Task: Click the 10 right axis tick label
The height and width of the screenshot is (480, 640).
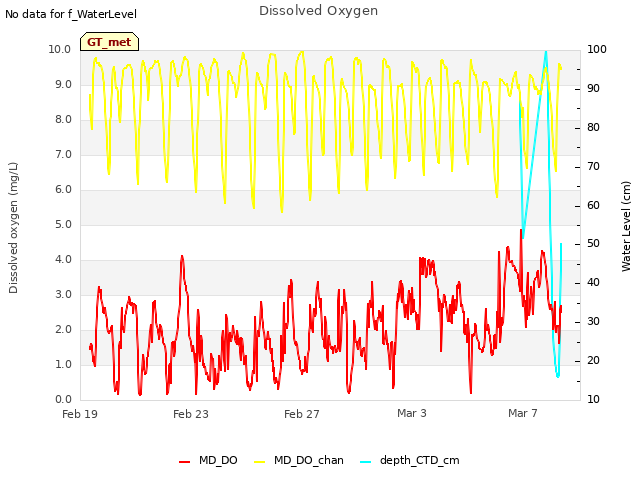Action: coord(593,399)
